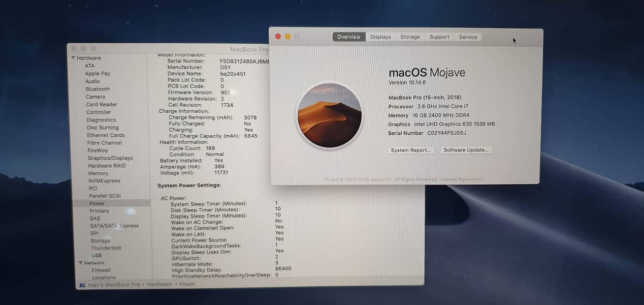This screenshot has width=644, height=305.
Task: Select Memory from the sidebar
Action: (98, 173)
